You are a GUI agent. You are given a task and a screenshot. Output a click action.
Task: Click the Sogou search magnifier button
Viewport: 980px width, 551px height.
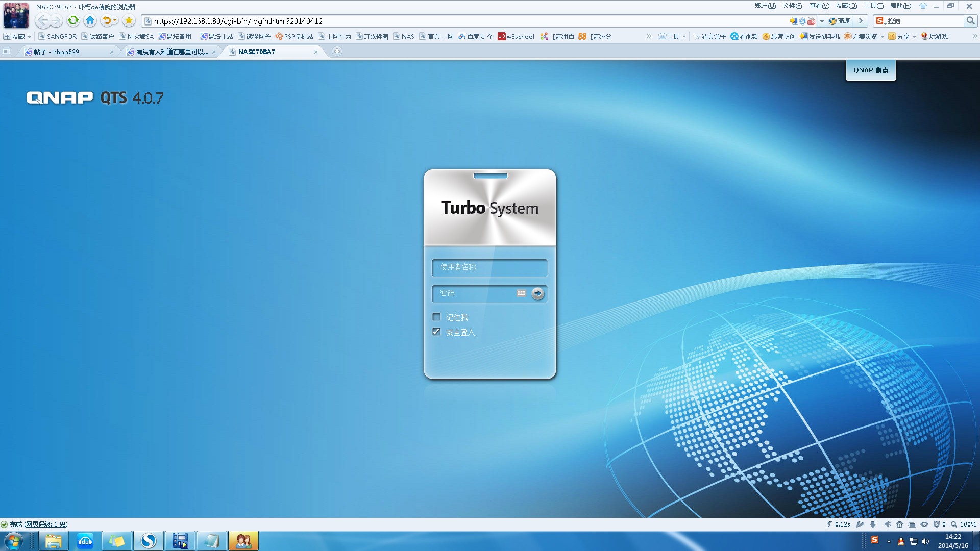tap(970, 21)
